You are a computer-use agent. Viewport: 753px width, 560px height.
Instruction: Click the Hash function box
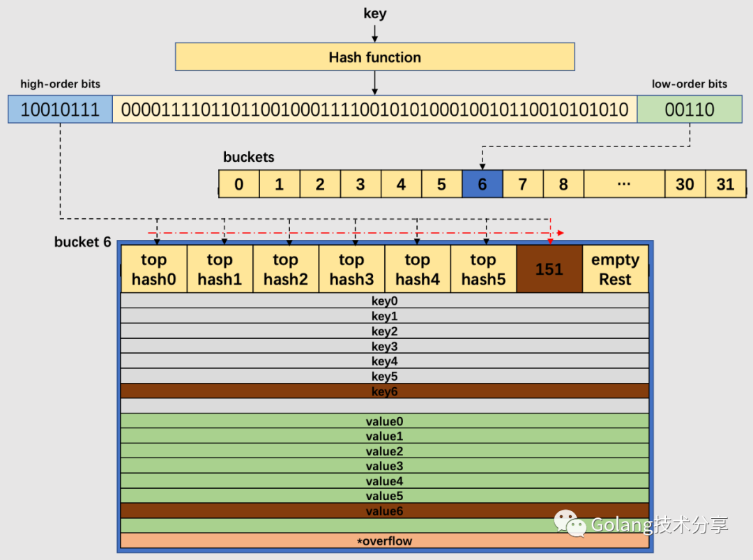[374, 57]
